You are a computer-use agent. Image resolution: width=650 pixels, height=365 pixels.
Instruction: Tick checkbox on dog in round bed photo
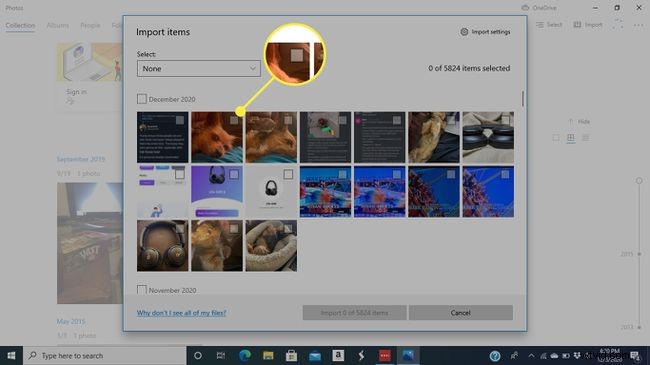(x=288, y=229)
